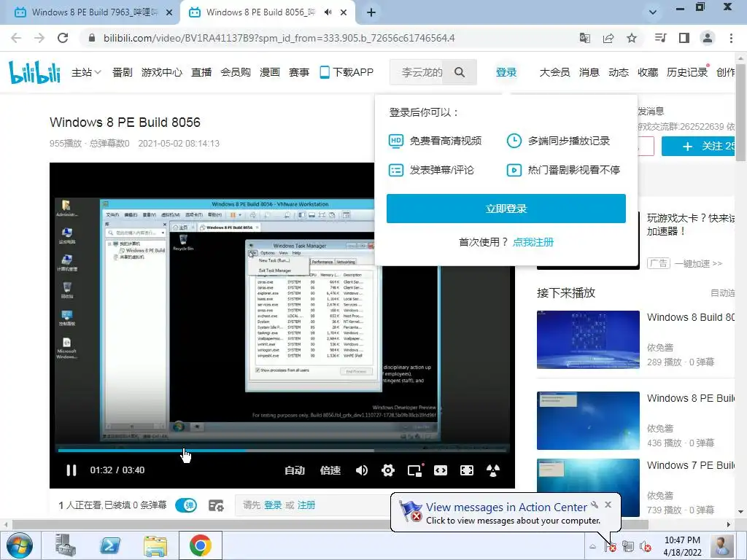The height and width of the screenshot is (560, 747).
Task: Open File Explorer from the taskbar
Action: pos(155,545)
